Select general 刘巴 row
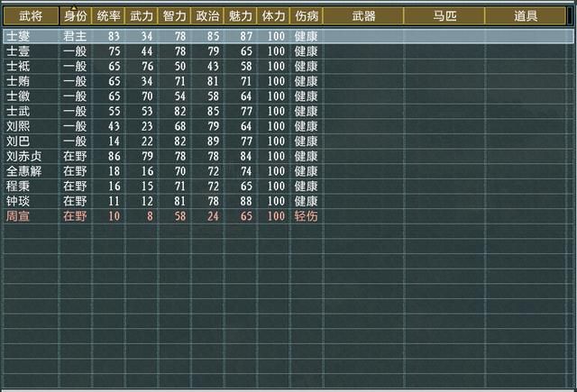This screenshot has width=577, height=392. coord(288,141)
